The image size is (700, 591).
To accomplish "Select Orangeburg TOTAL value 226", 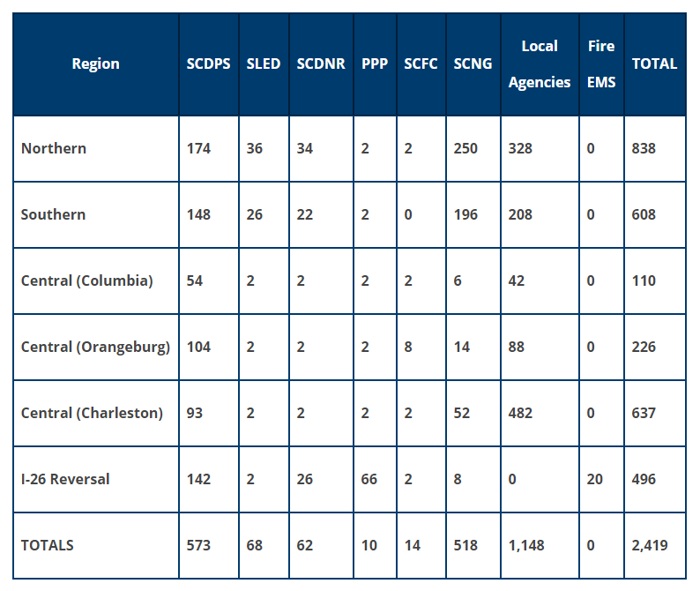I will click(x=644, y=347).
